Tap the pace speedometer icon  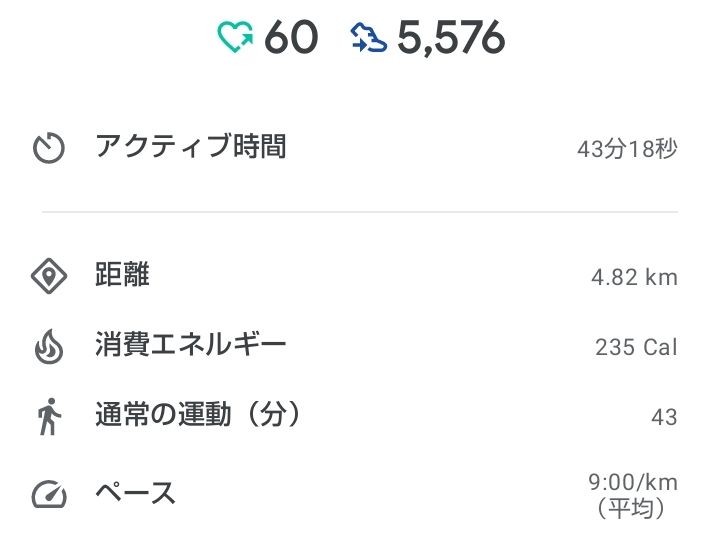49,494
